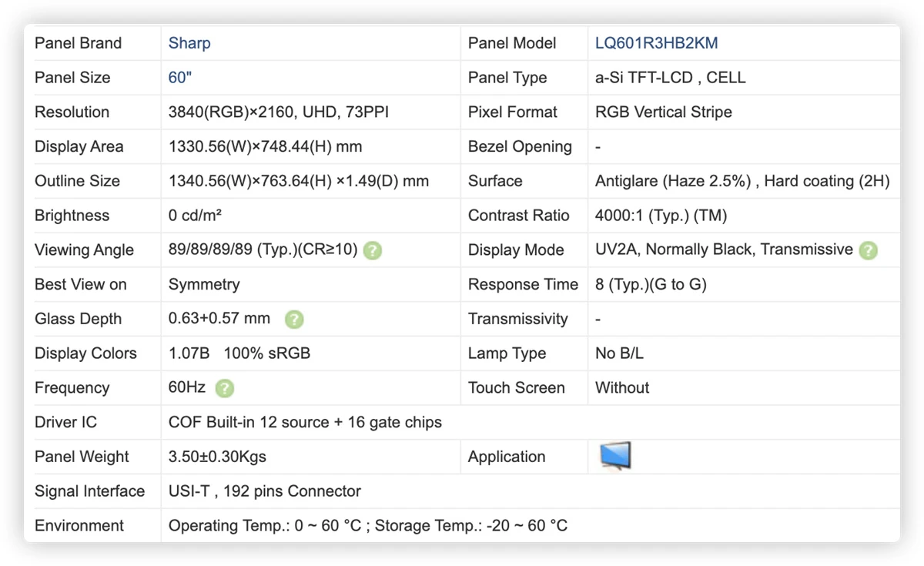Click the Display Area dimensions value
This screenshot has width=924, height=566.
(266, 146)
